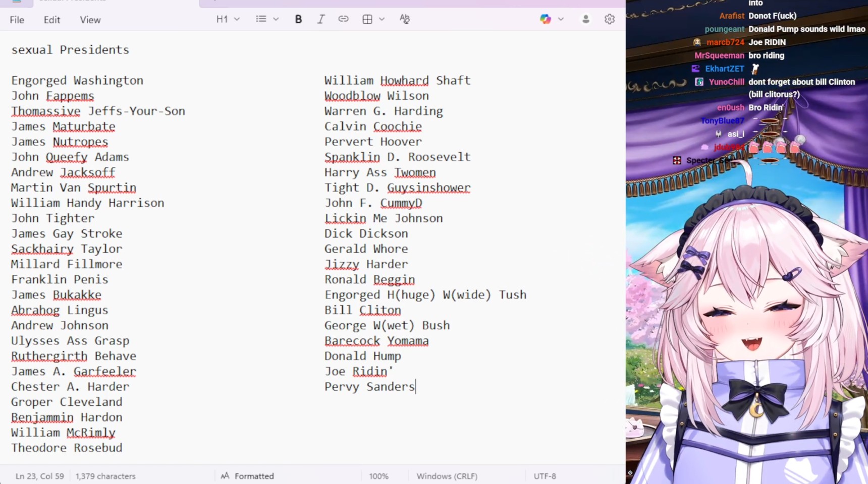The height and width of the screenshot is (484, 868).
Task: Open Copilot from the colorful toolbar icon
Action: [x=546, y=19]
